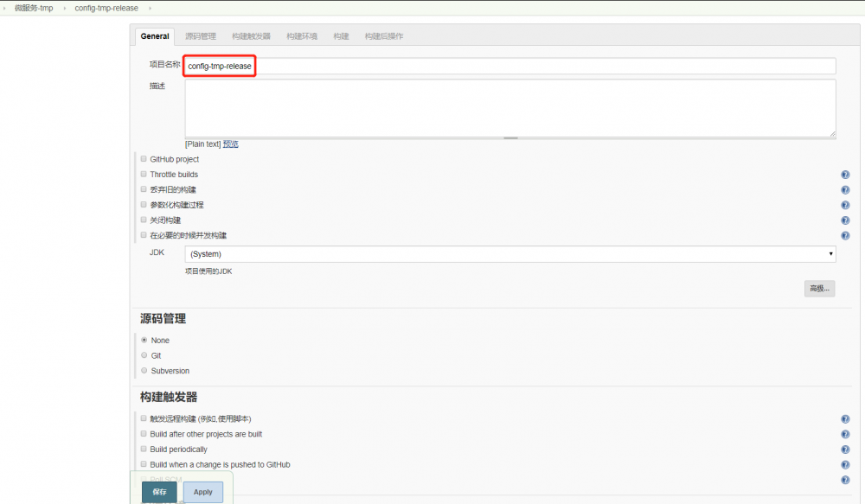Switch to the 构建环境 tab
Screen dimensions: 865x504
click(302, 36)
